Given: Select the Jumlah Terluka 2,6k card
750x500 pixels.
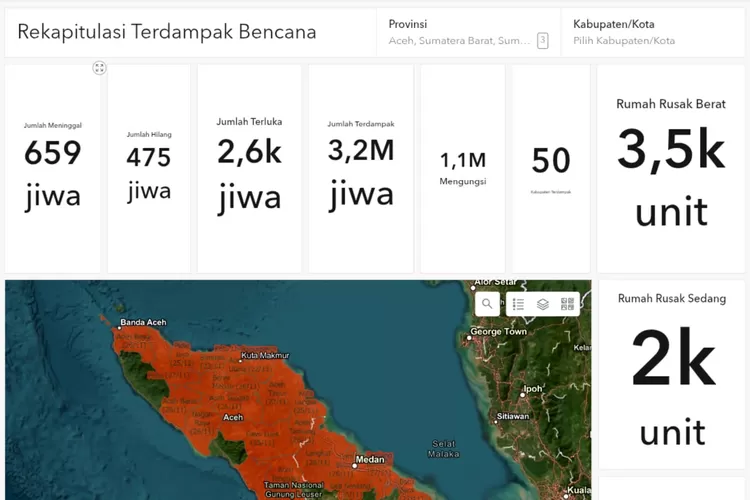Looking at the screenshot, I should (249, 168).
